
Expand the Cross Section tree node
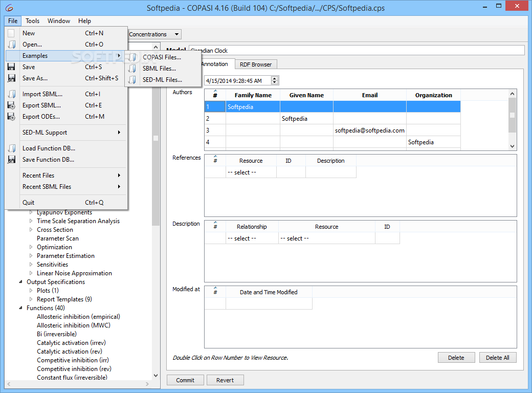click(31, 230)
